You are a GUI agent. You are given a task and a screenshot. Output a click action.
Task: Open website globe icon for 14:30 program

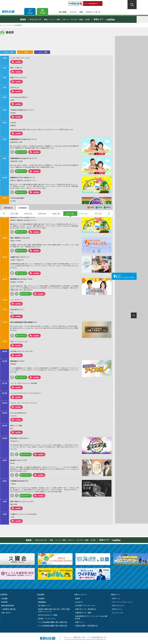[12, 273]
